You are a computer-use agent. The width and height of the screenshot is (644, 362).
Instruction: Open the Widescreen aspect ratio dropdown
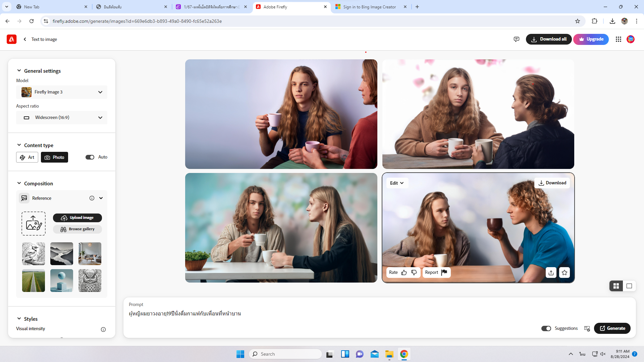click(62, 118)
